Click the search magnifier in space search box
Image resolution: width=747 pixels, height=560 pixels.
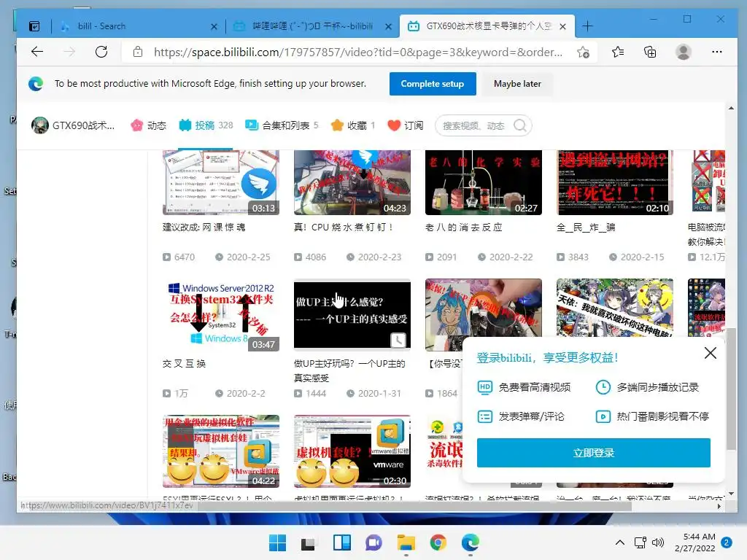(x=520, y=125)
